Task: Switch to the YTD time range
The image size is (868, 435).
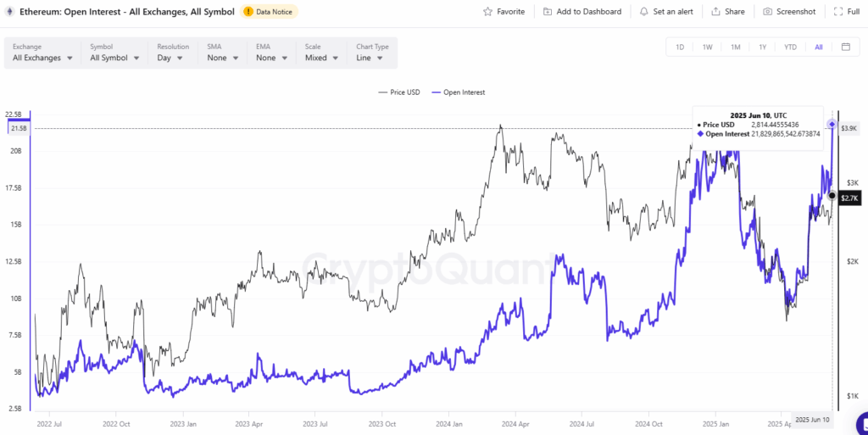Action: click(790, 47)
